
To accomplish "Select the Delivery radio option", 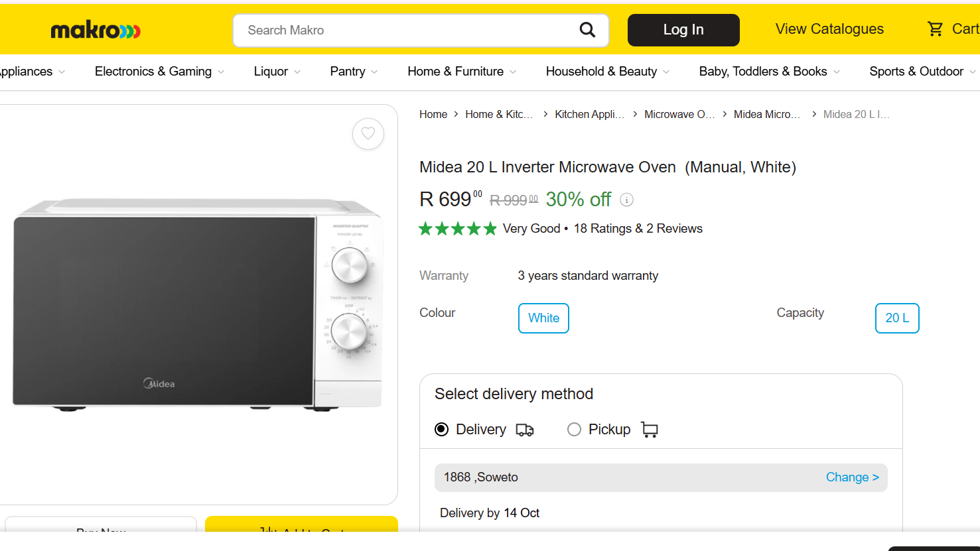I will click(442, 430).
